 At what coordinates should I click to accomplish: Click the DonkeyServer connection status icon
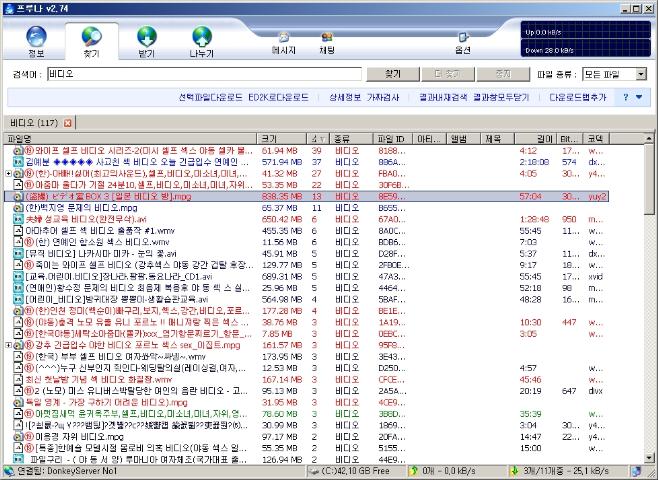pos(8,471)
